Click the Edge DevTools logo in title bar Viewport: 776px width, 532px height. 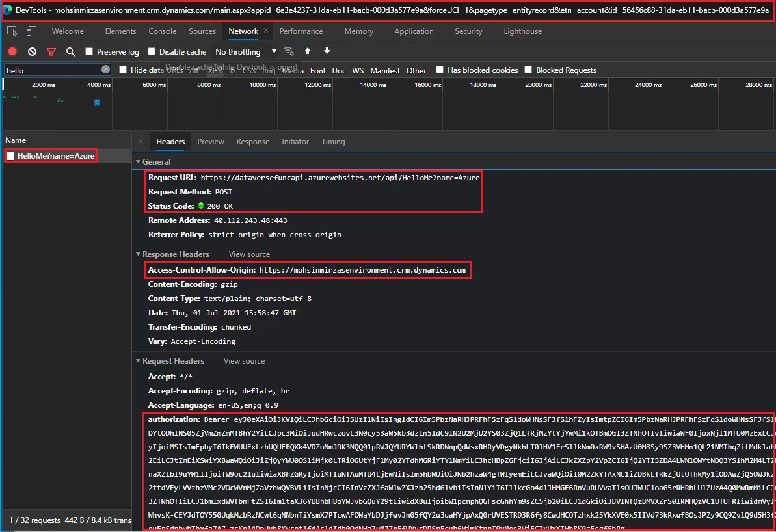(7, 10)
